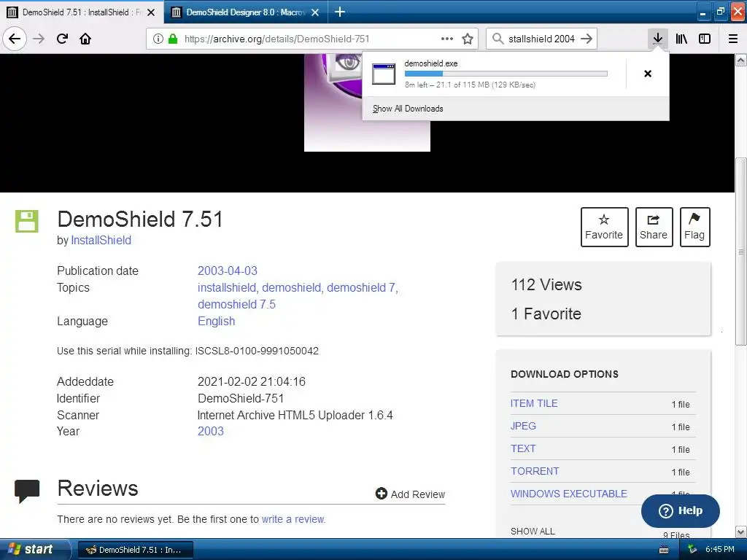747x560 pixels.
Task: Click the forward navigation arrow
Action: tap(39, 39)
